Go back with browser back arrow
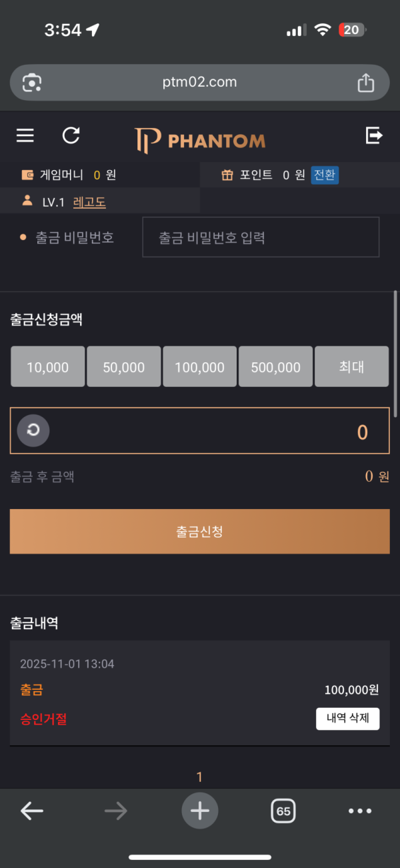 31,811
